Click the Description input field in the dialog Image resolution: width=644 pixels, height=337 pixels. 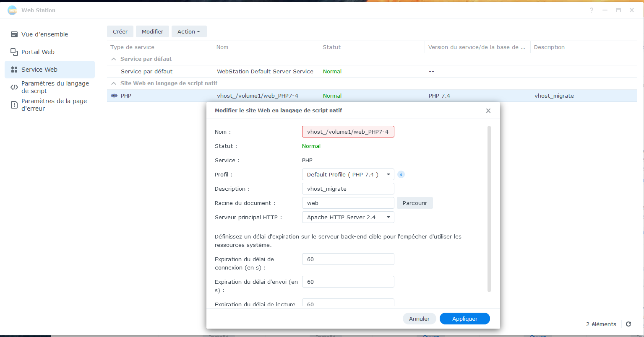point(348,189)
